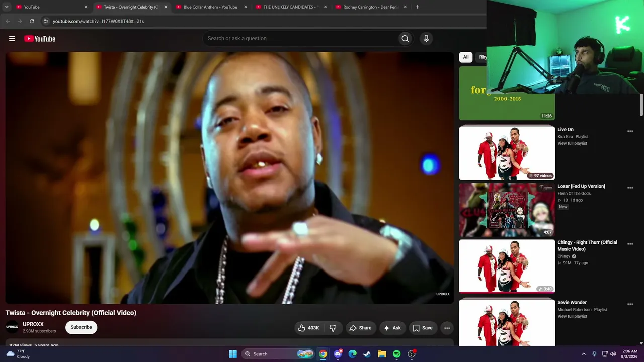Open the Flesh Of The Gods channel
The image size is (644, 362).
[x=574, y=194]
